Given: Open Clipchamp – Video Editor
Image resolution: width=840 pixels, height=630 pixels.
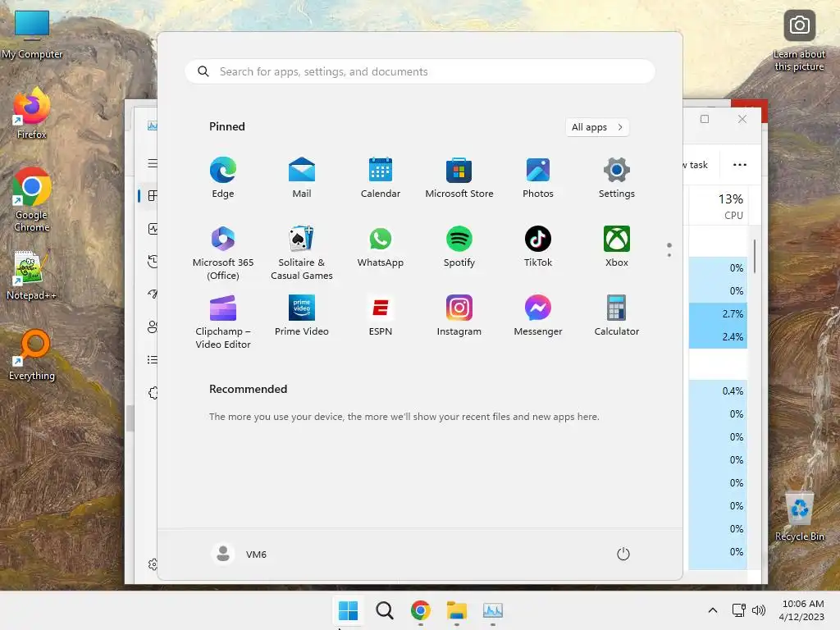Looking at the screenshot, I should click(223, 322).
